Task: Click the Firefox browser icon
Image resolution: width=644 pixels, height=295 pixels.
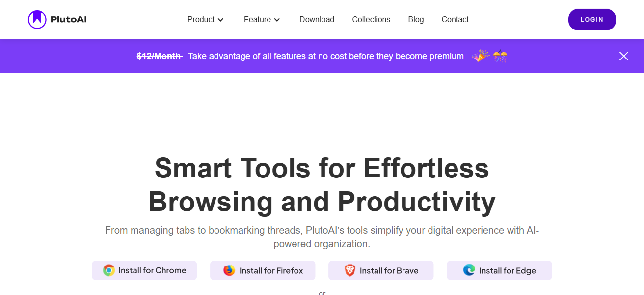Action: (229, 270)
